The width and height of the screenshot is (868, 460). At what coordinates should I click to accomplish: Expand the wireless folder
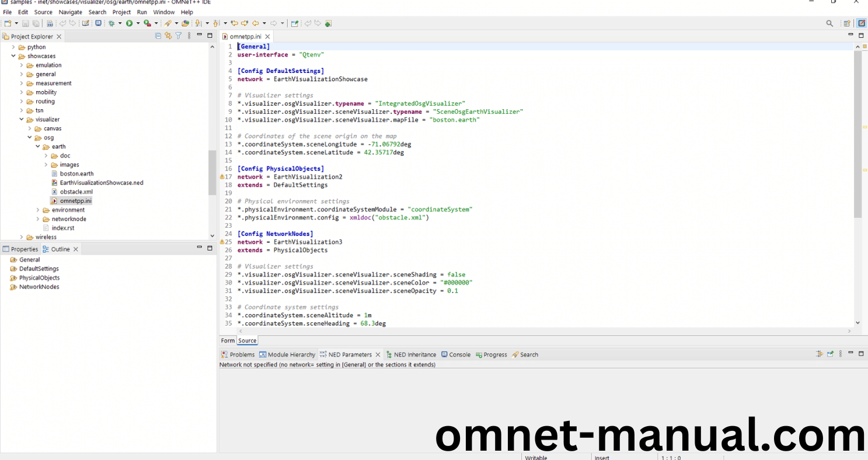pos(22,237)
